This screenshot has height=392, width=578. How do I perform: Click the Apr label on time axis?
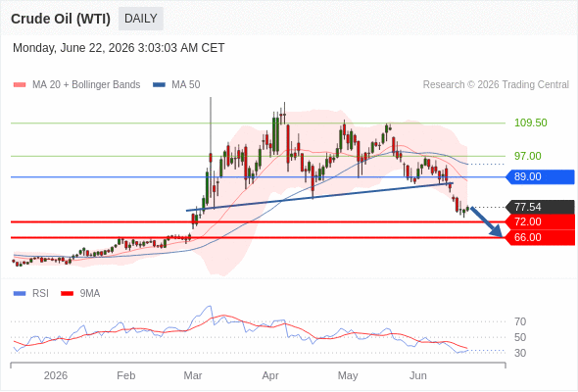[x=270, y=375]
